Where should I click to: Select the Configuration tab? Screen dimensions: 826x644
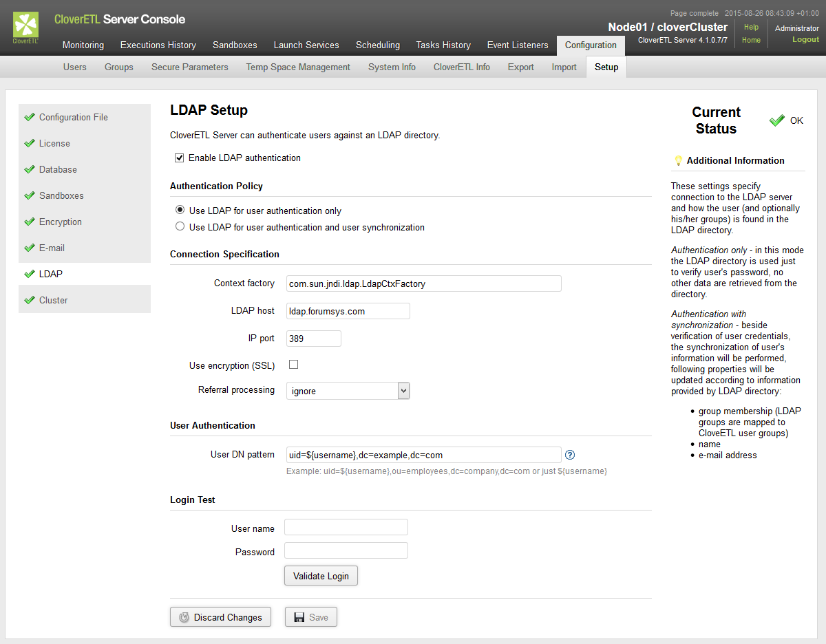591,45
